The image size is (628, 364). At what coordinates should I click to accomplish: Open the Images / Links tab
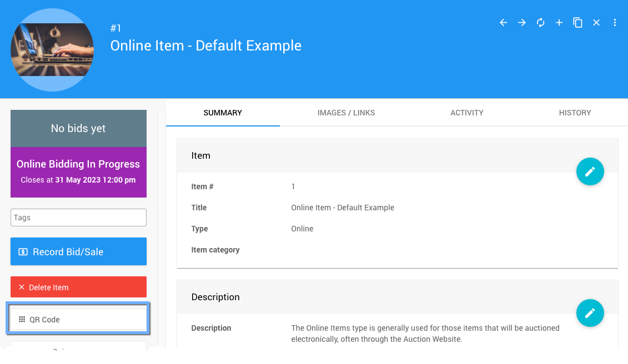tap(346, 113)
